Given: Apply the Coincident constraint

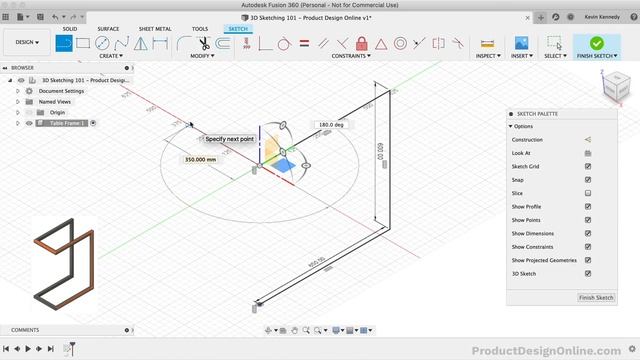Looking at the screenshot, I should click(x=265, y=43).
